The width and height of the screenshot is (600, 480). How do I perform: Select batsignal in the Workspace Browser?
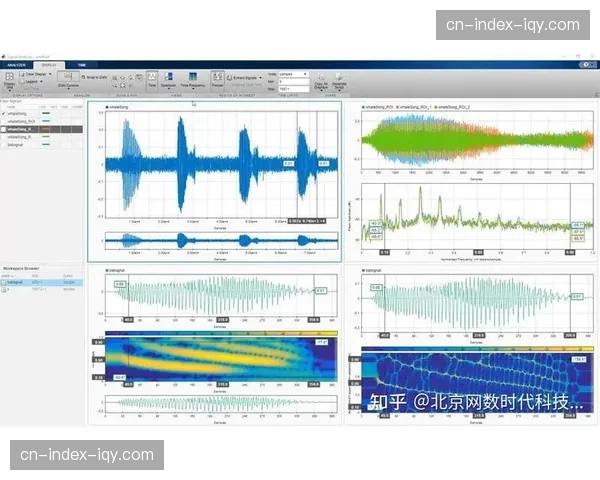point(16,282)
